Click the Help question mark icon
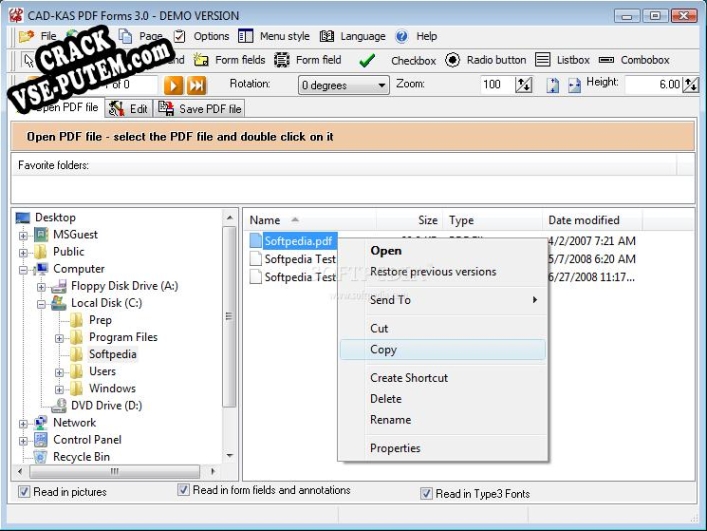Viewport: 707px width, 531px height. [402, 36]
